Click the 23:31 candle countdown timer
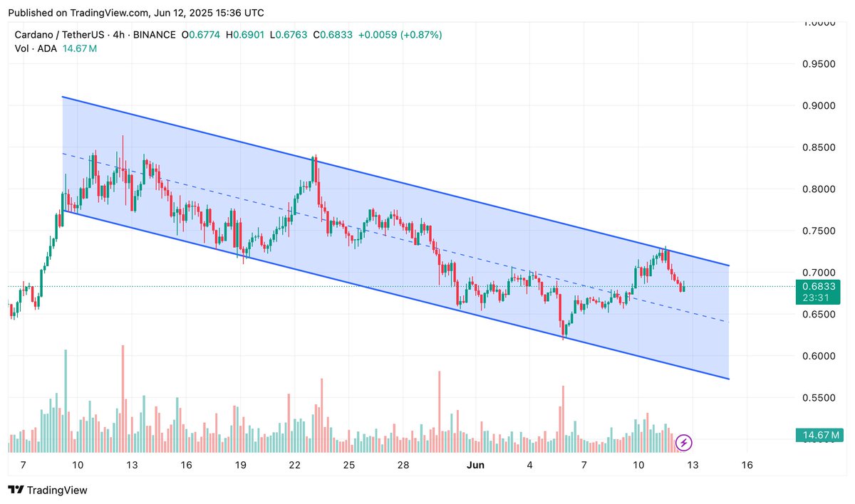Screen dimensions: 855x504 coord(817,299)
